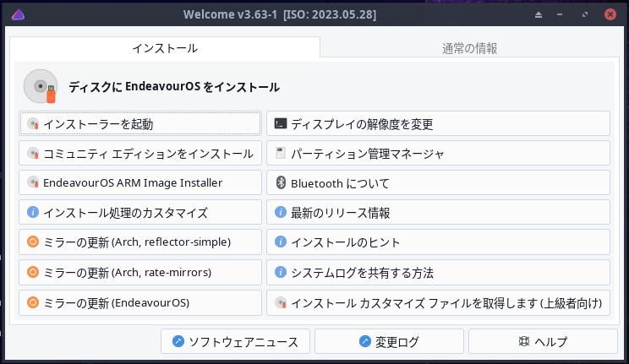The height and width of the screenshot is (364, 629).
Task: Click the blue link icon on ソフトウェアニュース
Action: (178, 341)
